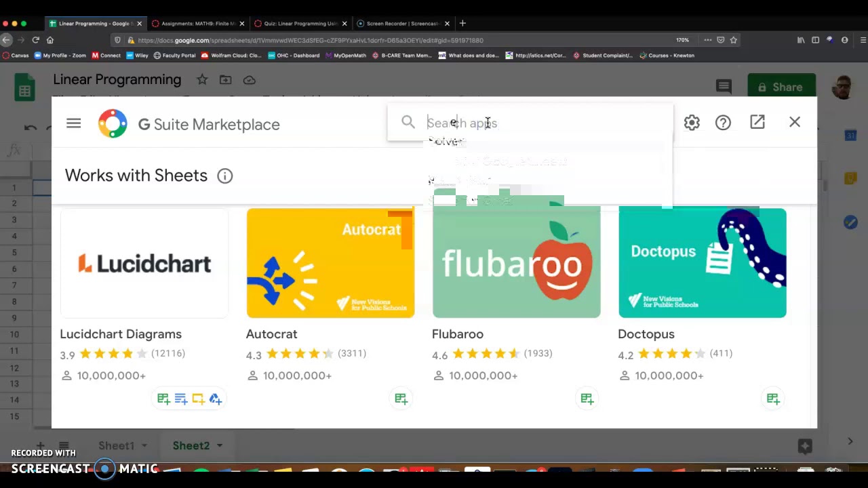Open the Quiz: Linear Programming browser tab
This screenshot has height=488, width=868.
(300, 23)
